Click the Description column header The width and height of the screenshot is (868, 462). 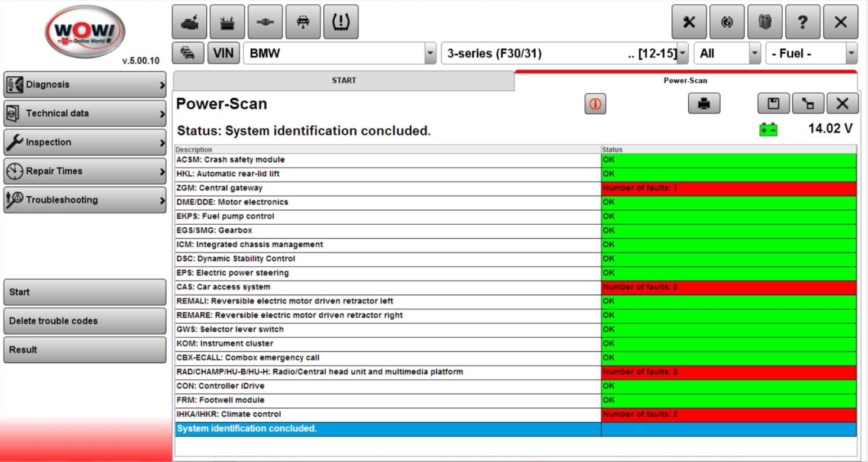(388, 150)
